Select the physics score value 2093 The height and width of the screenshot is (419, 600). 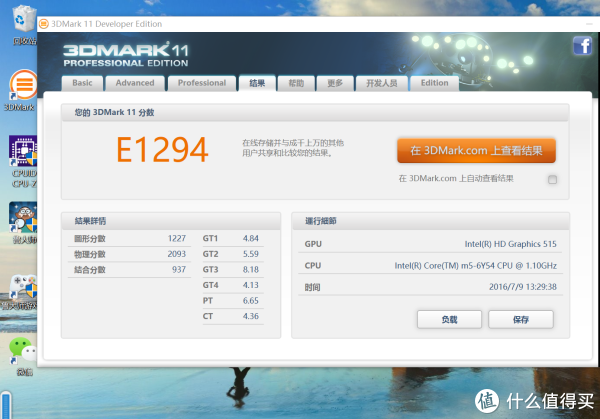click(177, 254)
